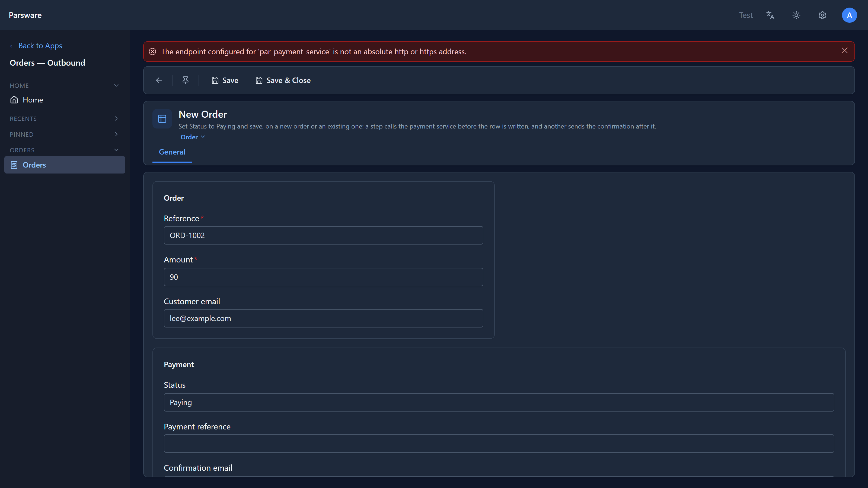The width and height of the screenshot is (868, 488).
Task: Toggle light theme sun icon
Action: (796, 15)
